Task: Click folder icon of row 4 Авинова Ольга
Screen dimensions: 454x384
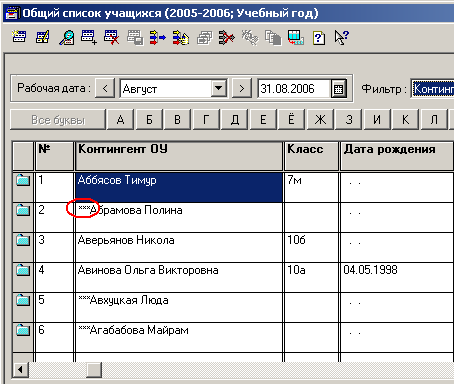Action: click(23, 270)
